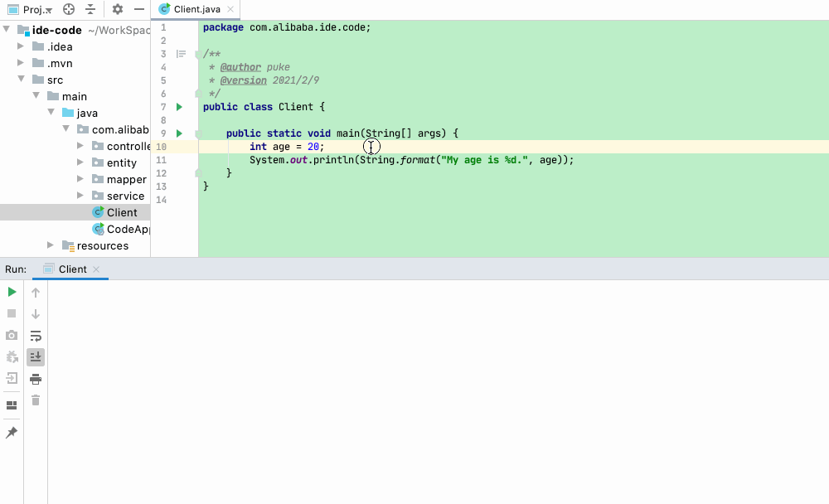The height and width of the screenshot is (504, 829).
Task: Collapse the main folder
Action: tap(36, 95)
